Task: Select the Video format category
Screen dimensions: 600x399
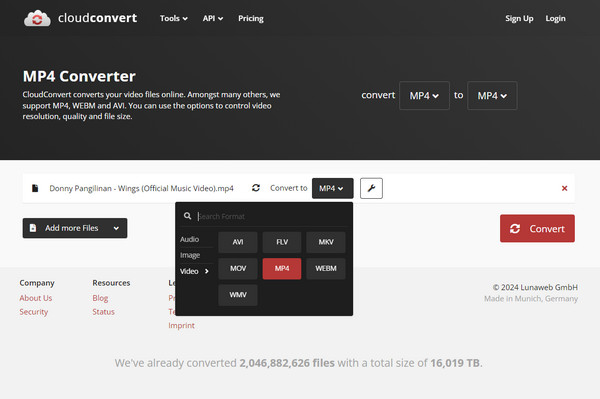Action: pyautogui.click(x=194, y=271)
